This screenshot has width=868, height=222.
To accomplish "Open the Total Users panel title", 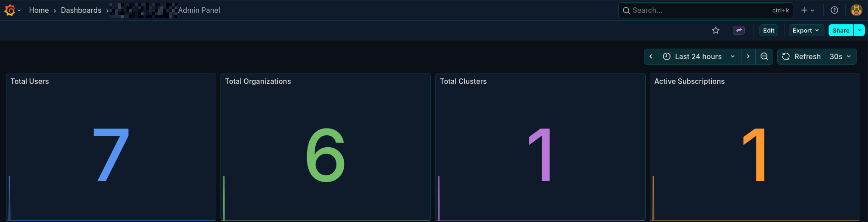I will click(x=30, y=81).
